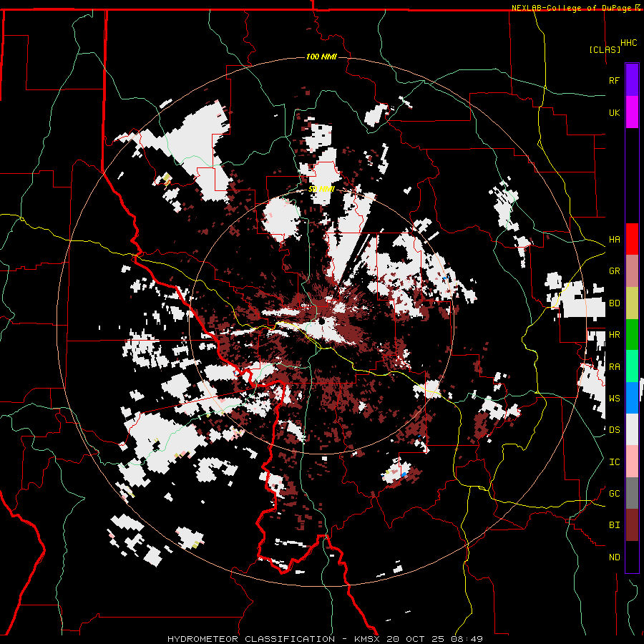This screenshot has width=644, height=644.
Task: Click the radar site center dot
Action: pyautogui.click(x=321, y=321)
